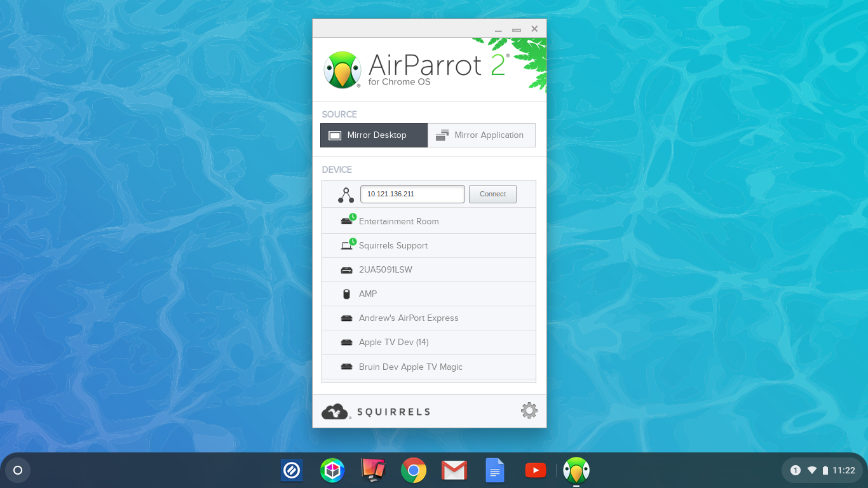The height and width of the screenshot is (488, 868).
Task: Click the Mirror Application windows icon
Action: point(442,135)
